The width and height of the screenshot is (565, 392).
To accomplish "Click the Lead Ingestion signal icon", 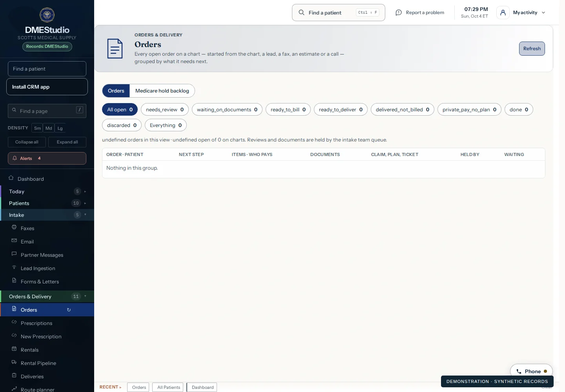I will [x=14, y=267].
